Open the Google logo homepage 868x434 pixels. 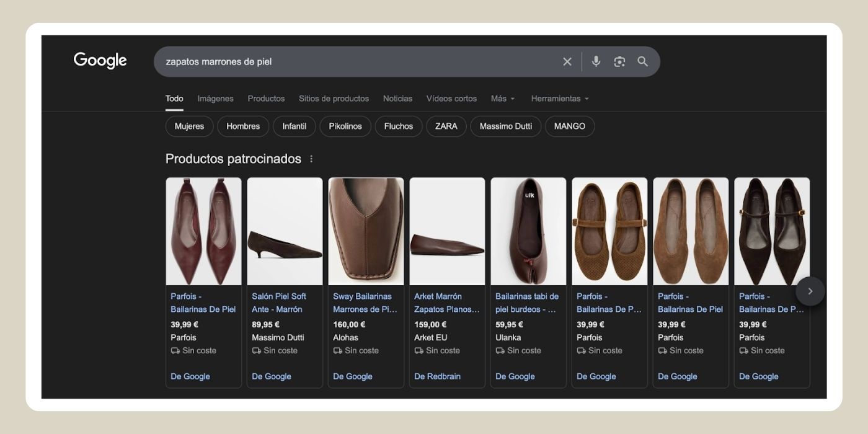100,61
